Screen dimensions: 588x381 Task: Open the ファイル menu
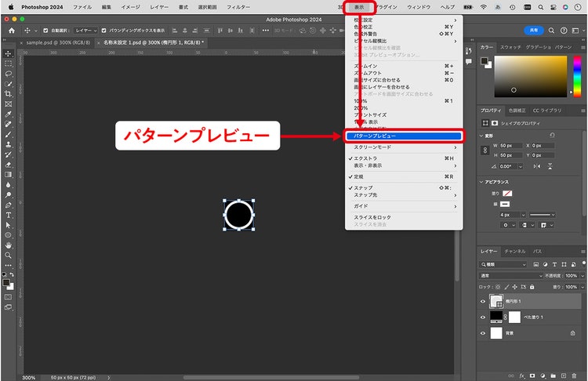[82, 7]
